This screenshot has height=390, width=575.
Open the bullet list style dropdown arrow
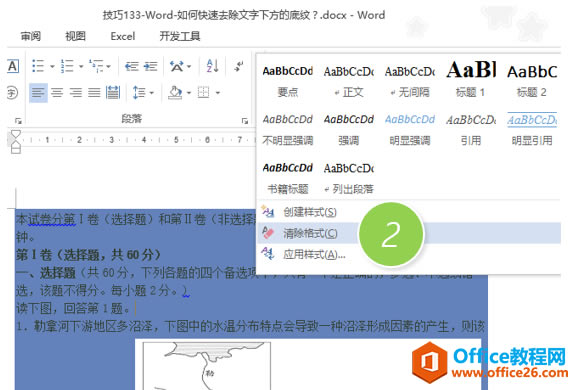pyautogui.click(x=52, y=67)
